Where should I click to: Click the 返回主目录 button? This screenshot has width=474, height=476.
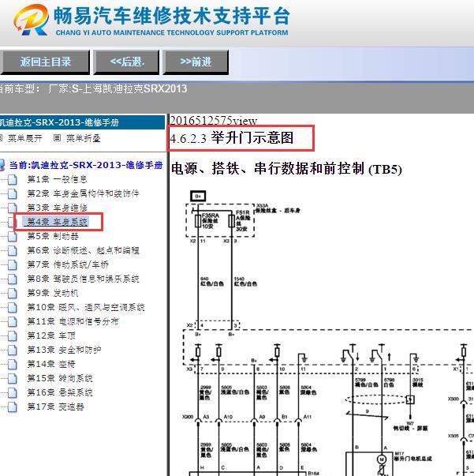coord(45,62)
